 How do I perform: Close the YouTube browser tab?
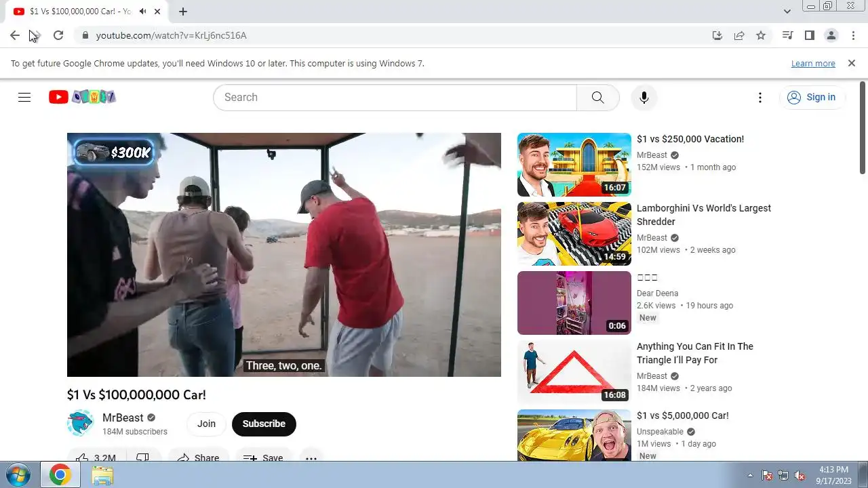158,12
